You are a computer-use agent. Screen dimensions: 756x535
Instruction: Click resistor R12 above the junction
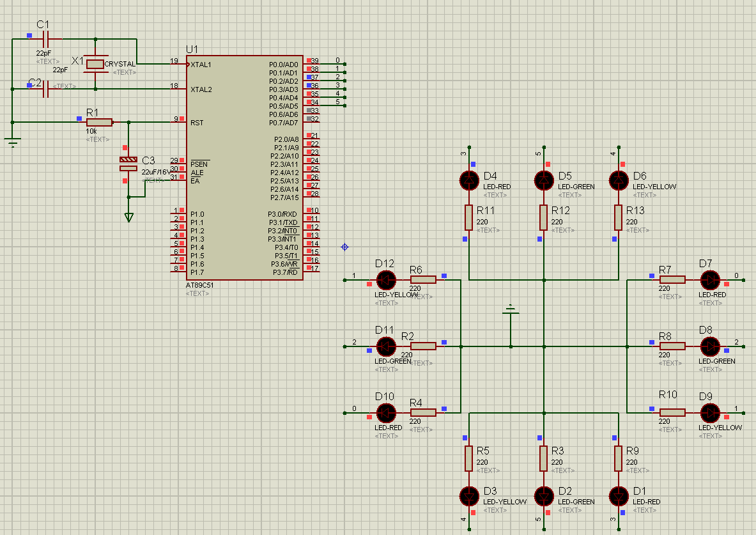point(544,217)
